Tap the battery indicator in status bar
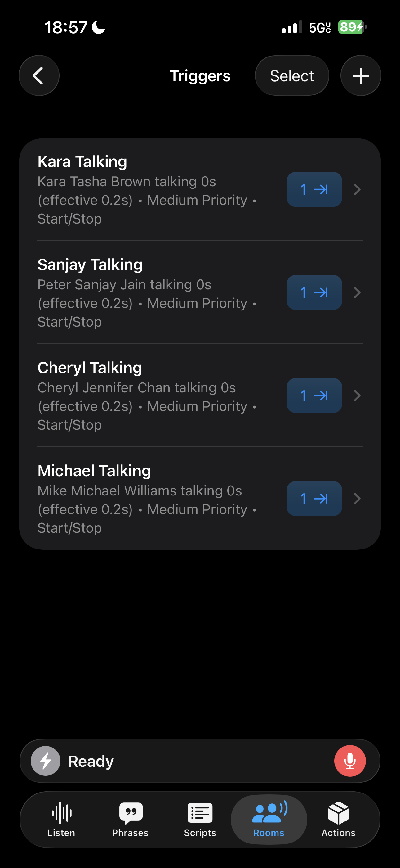400x868 pixels. click(x=352, y=27)
